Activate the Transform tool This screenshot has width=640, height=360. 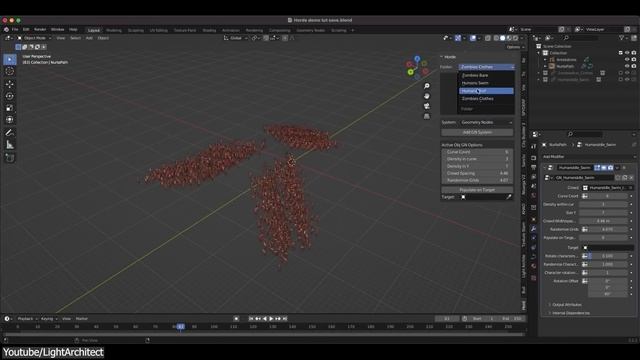click(x=10, y=120)
